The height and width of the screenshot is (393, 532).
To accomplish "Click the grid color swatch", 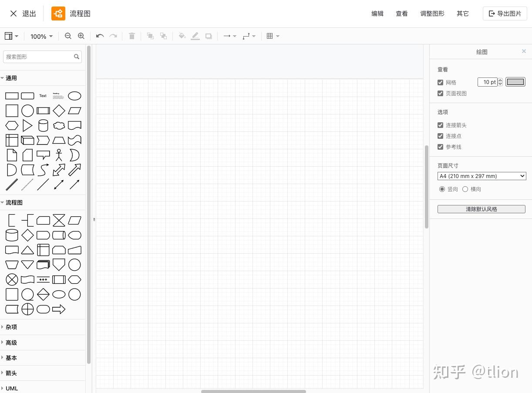I will coord(515,82).
